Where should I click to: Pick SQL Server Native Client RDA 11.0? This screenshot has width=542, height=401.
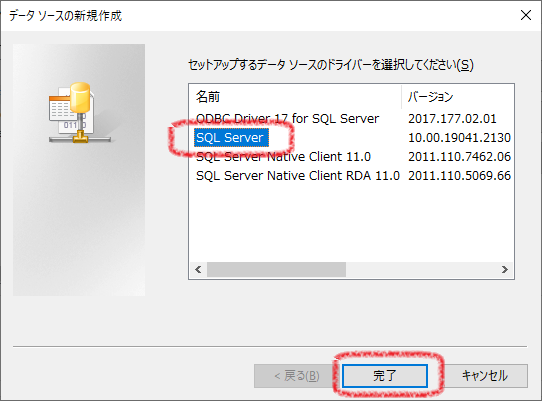tap(298, 176)
